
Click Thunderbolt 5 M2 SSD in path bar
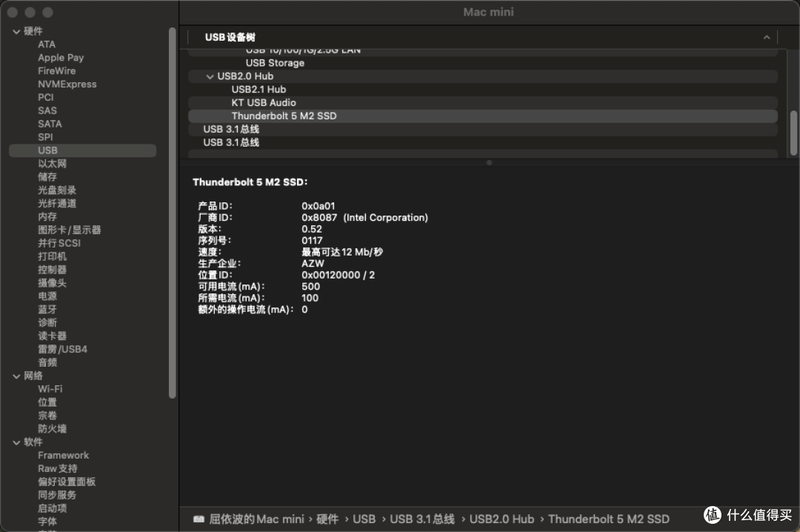tap(609, 519)
